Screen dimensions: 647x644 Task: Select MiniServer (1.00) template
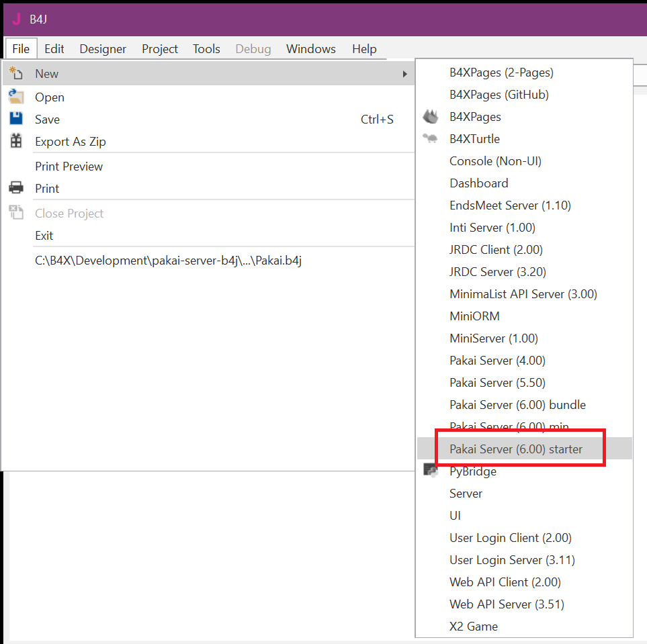525,338
